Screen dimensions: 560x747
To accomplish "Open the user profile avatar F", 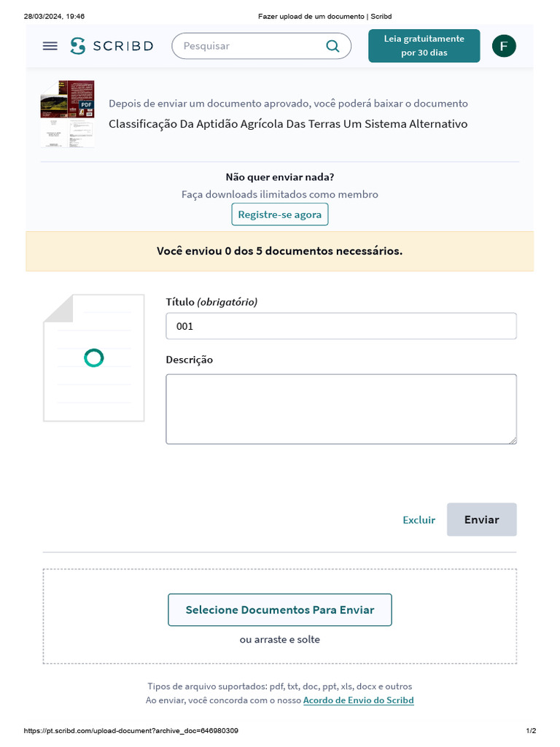I will [504, 46].
